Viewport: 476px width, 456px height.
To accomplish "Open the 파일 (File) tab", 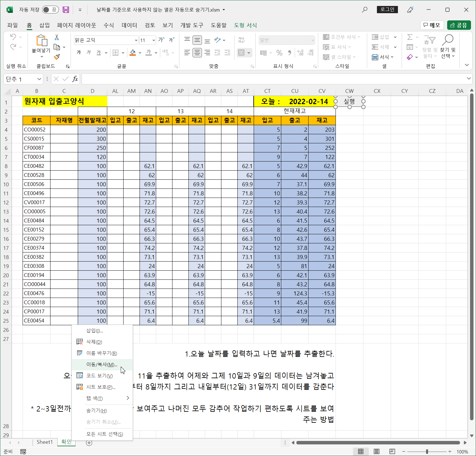I will [x=13, y=25].
